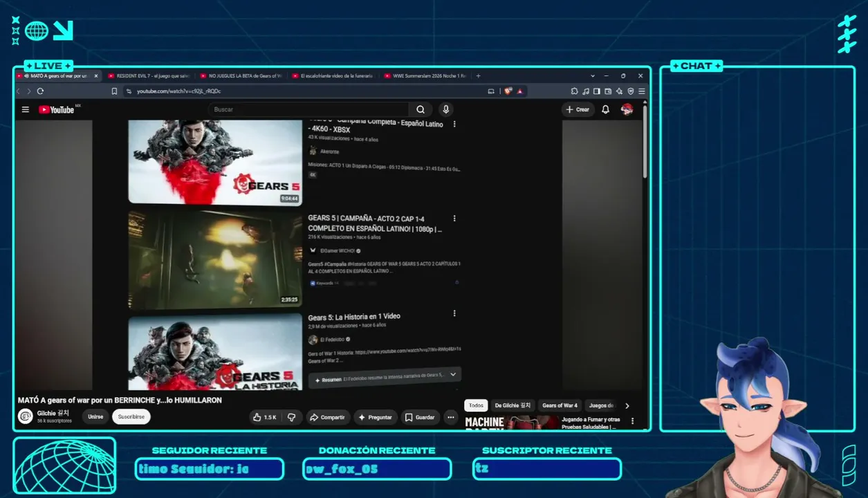Toggle the browser sidebar panel icon
868x498 pixels.
click(x=597, y=91)
